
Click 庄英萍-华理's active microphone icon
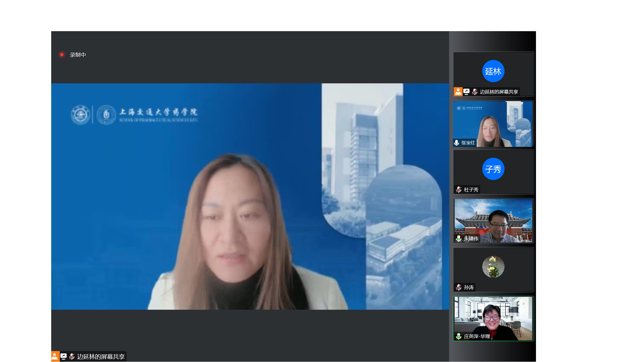[x=459, y=336]
